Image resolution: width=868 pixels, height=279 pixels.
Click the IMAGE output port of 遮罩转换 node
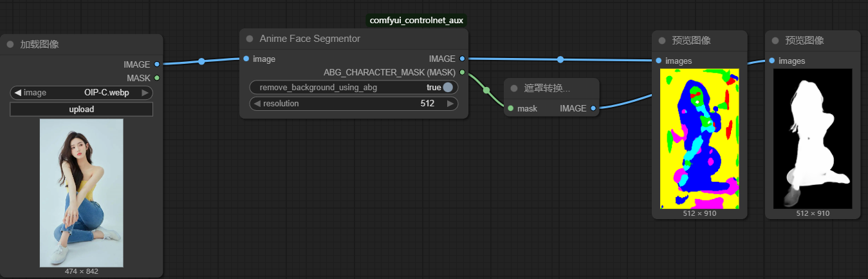[x=593, y=108]
